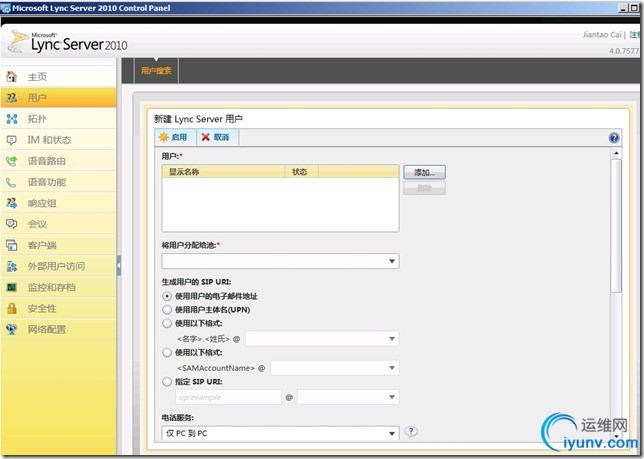Go to IM 和状态 section

[58, 140]
